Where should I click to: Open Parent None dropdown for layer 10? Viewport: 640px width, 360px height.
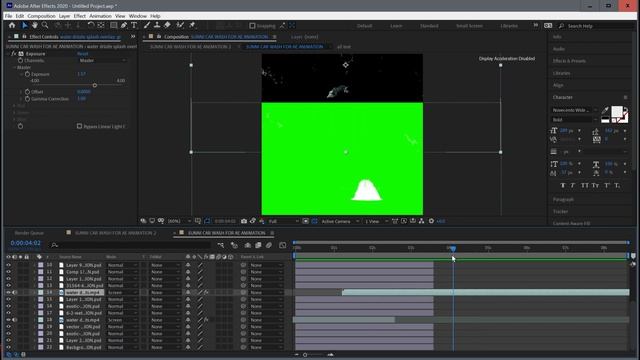coord(266,265)
